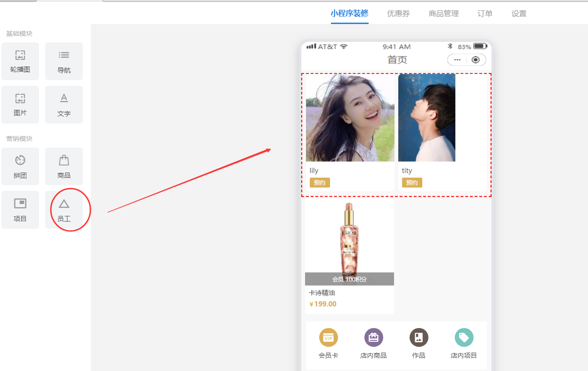Viewport: 588px width, 371px height.
Task: Click the mini-program capsule three-dots menu
Action: (x=457, y=60)
